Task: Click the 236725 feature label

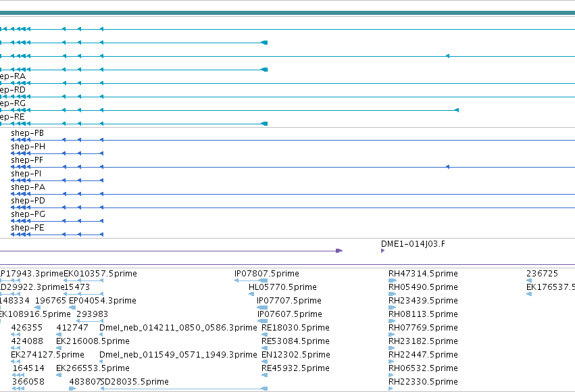Action: tap(542, 274)
